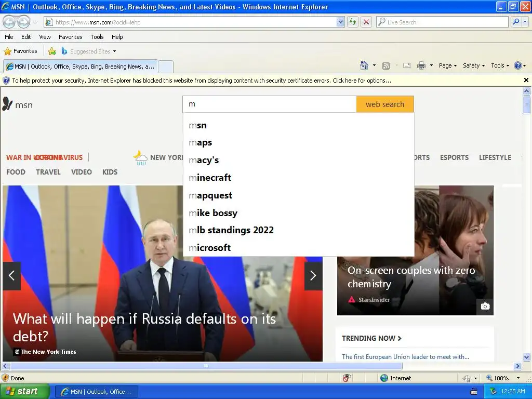Viewport: 532px width, 399px height.
Task: Open the FOOD navigation link
Action: pos(16,172)
